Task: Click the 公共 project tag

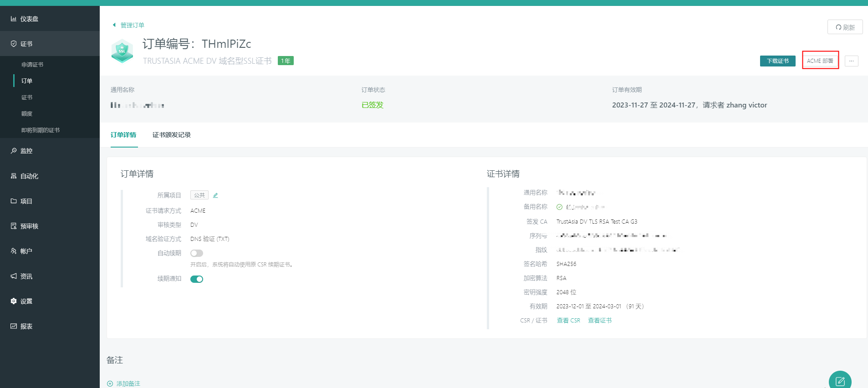Action: click(x=199, y=195)
